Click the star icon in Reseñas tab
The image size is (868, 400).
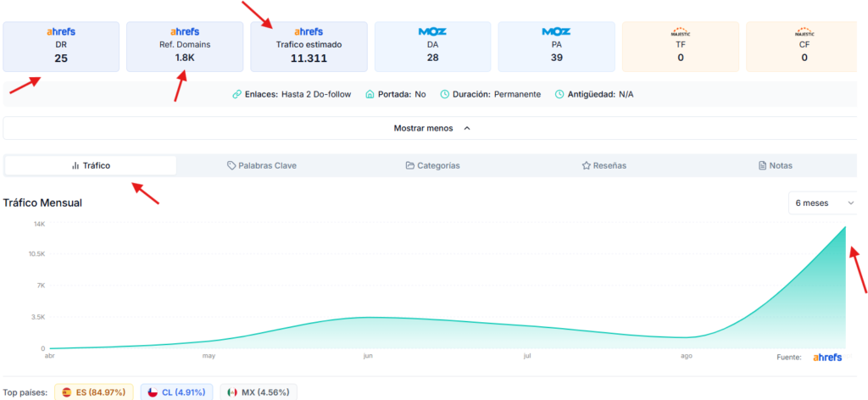(x=587, y=165)
